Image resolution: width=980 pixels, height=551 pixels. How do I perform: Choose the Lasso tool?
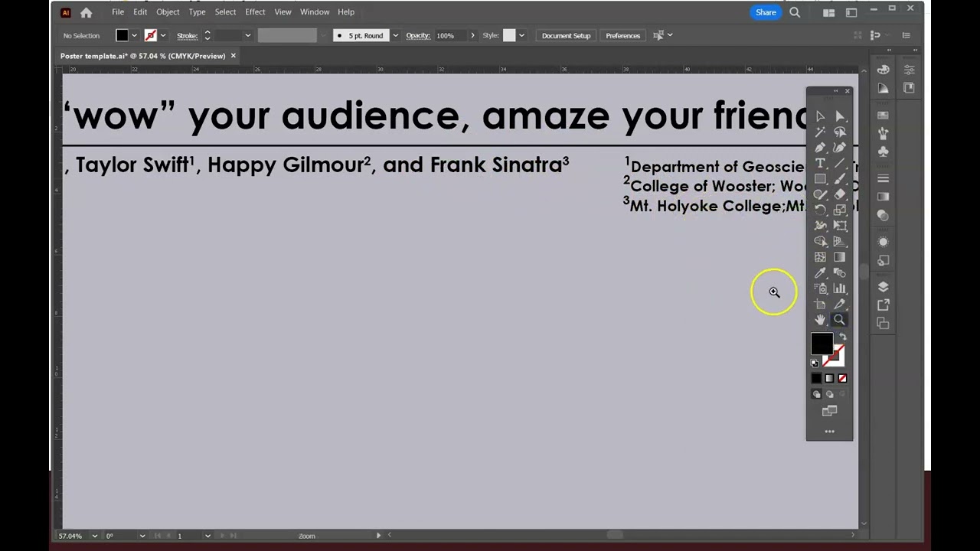[840, 132]
